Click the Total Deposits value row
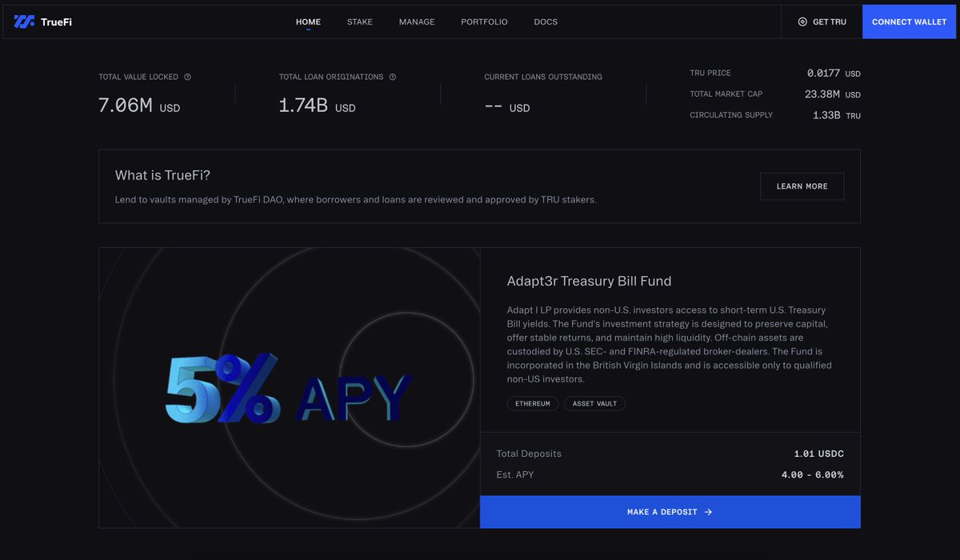Viewport: 960px width, 560px height. point(818,453)
